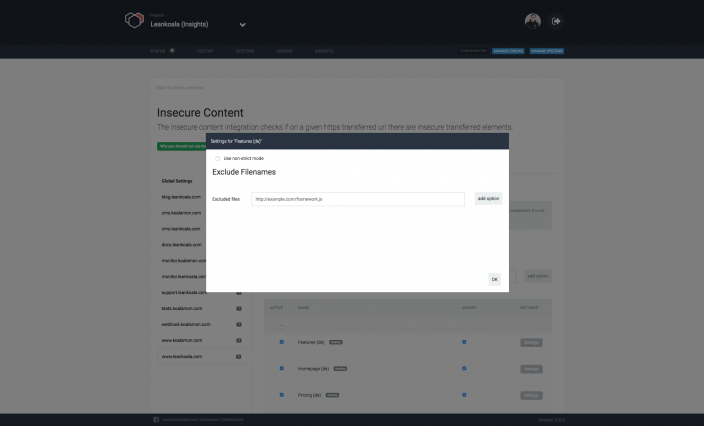Click the green 'Why you should not use' button
704x426 pixels.
(181, 146)
